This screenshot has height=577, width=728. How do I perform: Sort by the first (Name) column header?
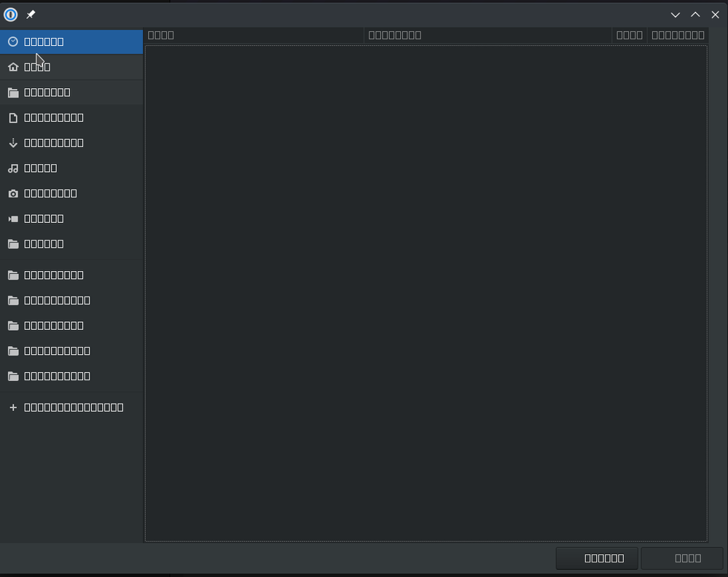tap(254, 35)
